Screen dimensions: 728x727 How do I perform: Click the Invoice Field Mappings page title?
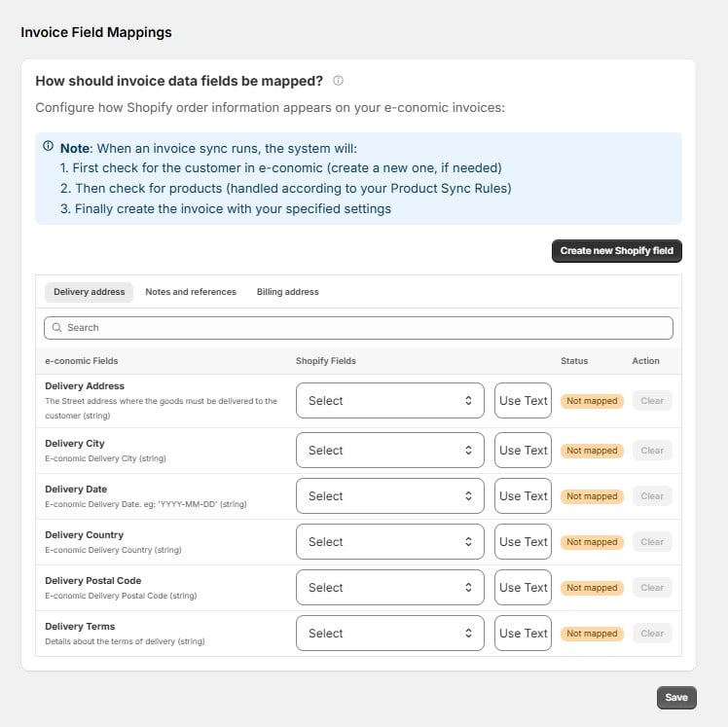[96, 32]
